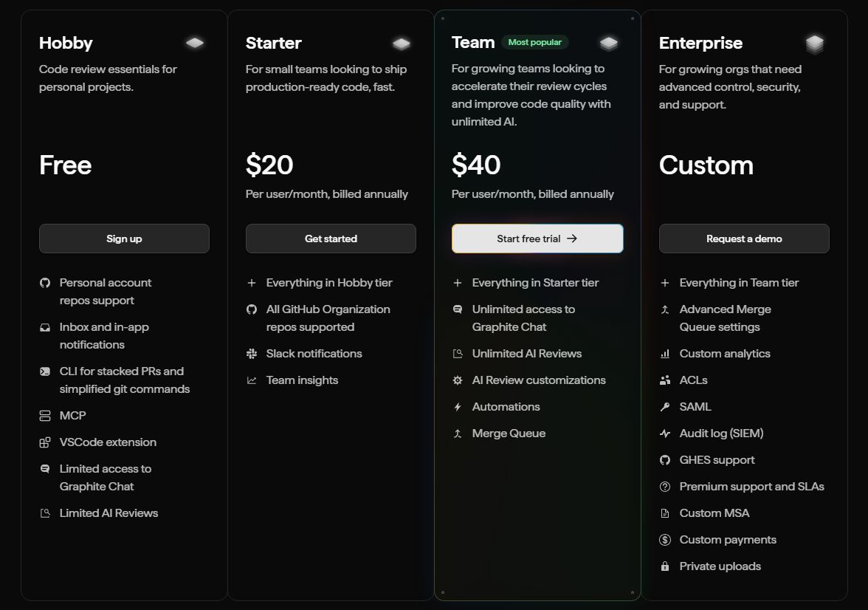
Task: Click the Most popular badge
Action: (534, 42)
